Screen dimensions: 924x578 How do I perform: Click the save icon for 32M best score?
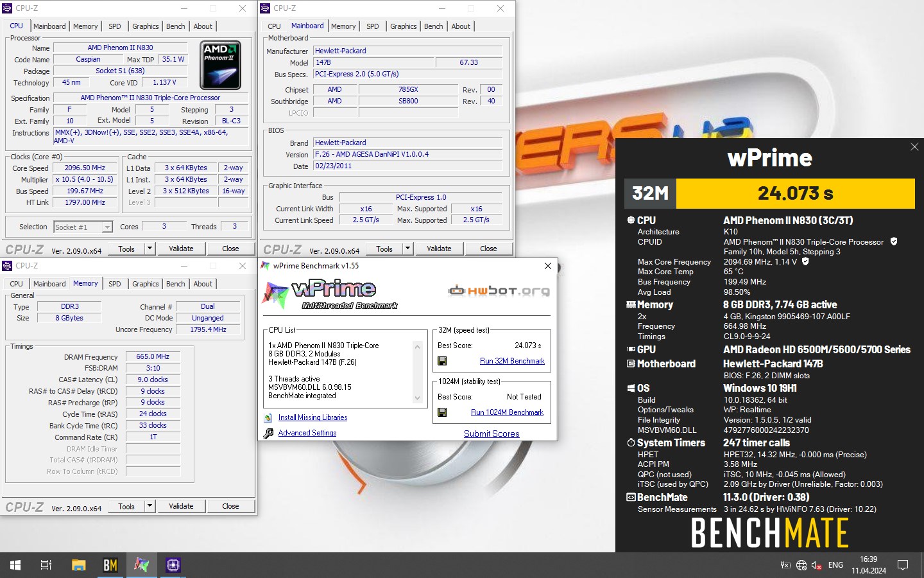(x=442, y=361)
